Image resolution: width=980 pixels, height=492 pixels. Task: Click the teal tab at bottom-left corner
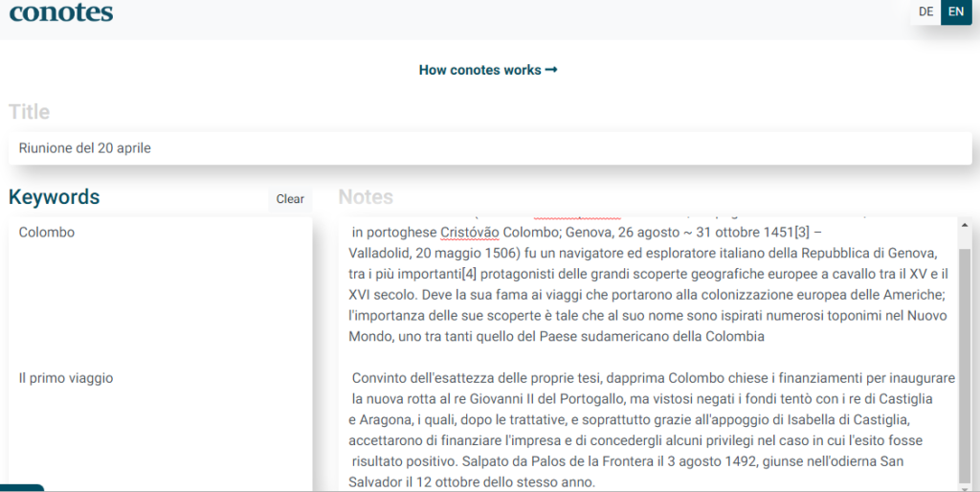(x=22, y=488)
